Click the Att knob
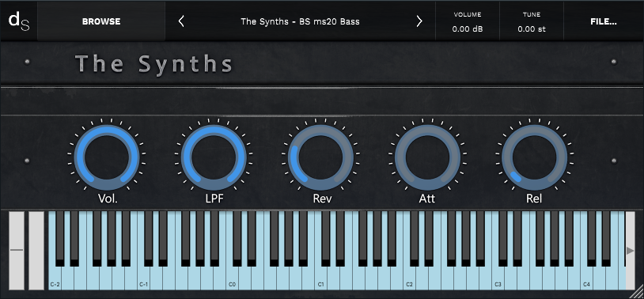The width and height of the screenshot is (644, 299). click(x=427, y=157)
